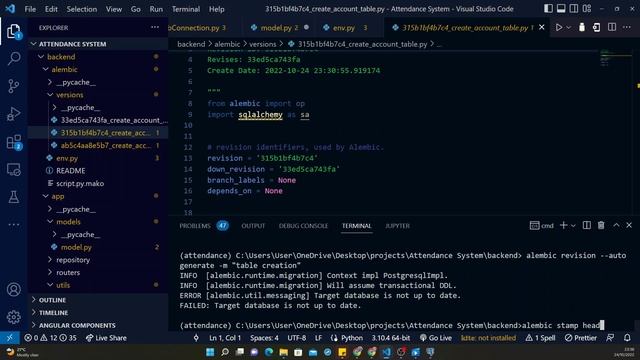Image resolution: width=640 pixels, height=360 pixels.
Task: Open the Manage gear menu
Action: [13, 317]
